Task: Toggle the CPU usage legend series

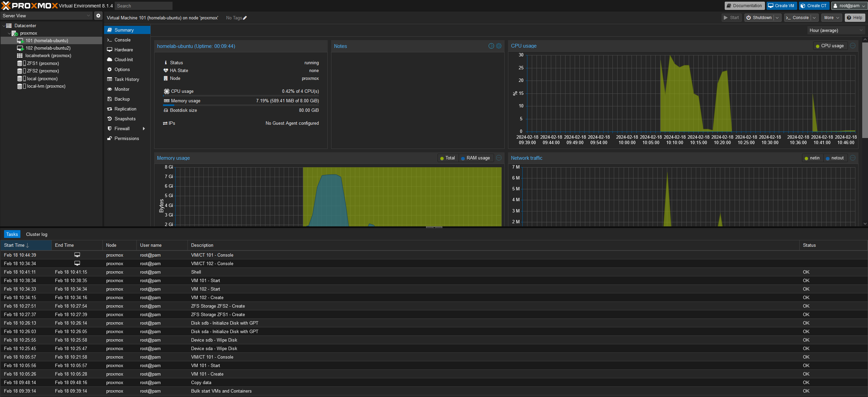Action: click(x=830, y=46)
